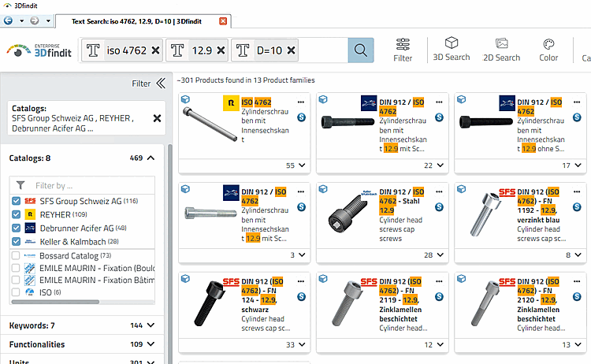Expand the Functionalities section

point(151,344)
